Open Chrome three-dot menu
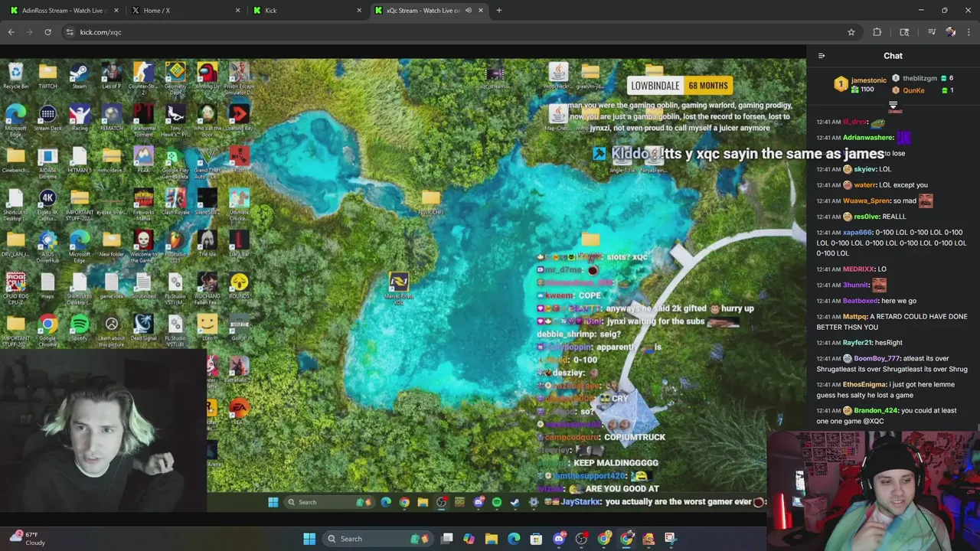Image resolution: width=980 pixels, height=551 pixels. [x=969, y=32]
